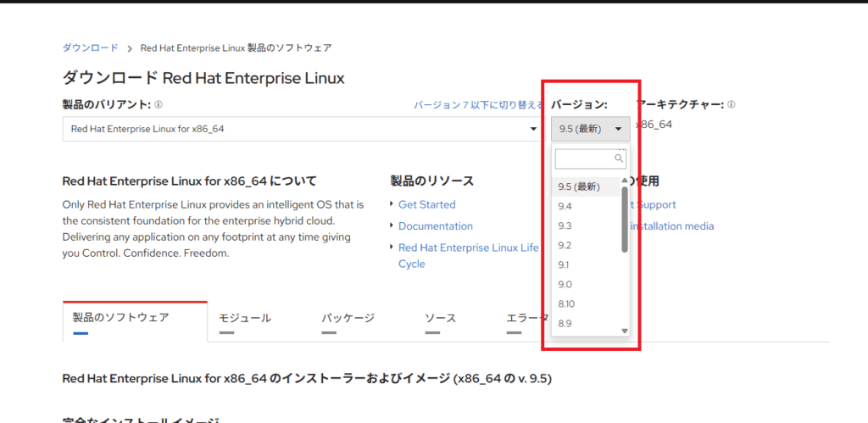The height and width of the screenshot is (423, 868).
Task: Click バージョン 7 以下に切り替える link
Action: [478, 104]
